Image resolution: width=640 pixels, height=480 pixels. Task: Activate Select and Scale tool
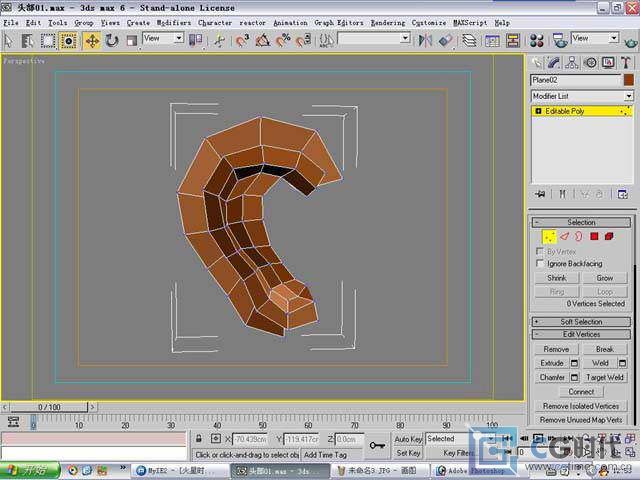tap(131, 41)
